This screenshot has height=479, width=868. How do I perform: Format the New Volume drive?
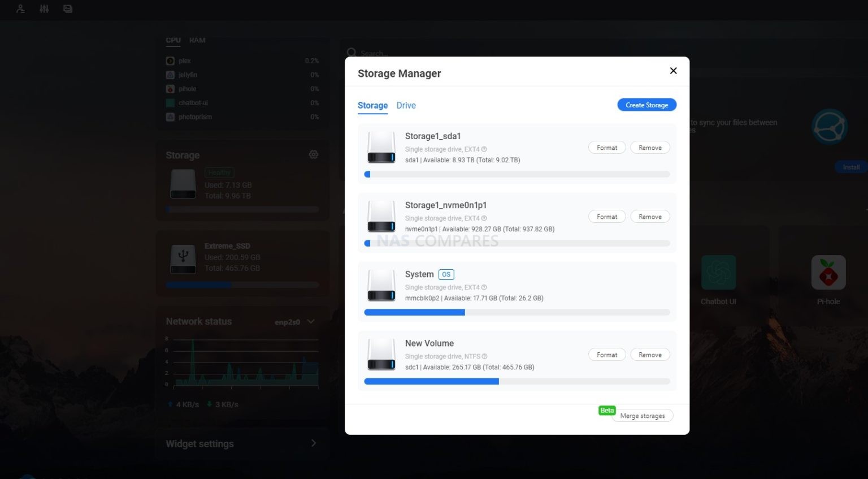tap(606, 355)
